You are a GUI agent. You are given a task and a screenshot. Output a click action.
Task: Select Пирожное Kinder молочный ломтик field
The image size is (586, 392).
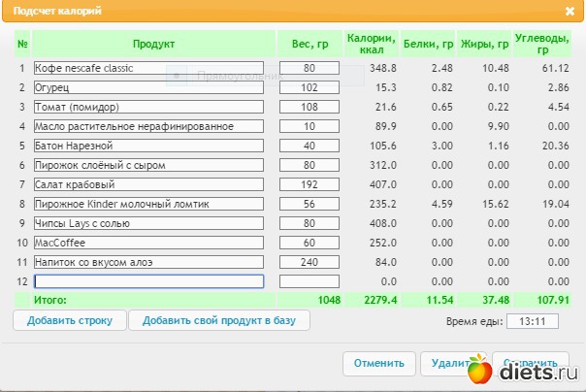click(148, 204)
